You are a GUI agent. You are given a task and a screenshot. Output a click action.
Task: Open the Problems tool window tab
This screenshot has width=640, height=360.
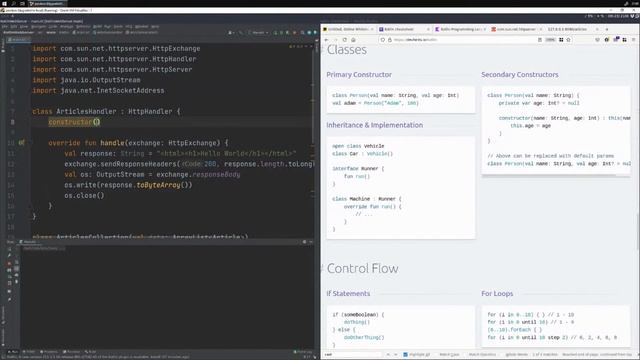[49, 352]
